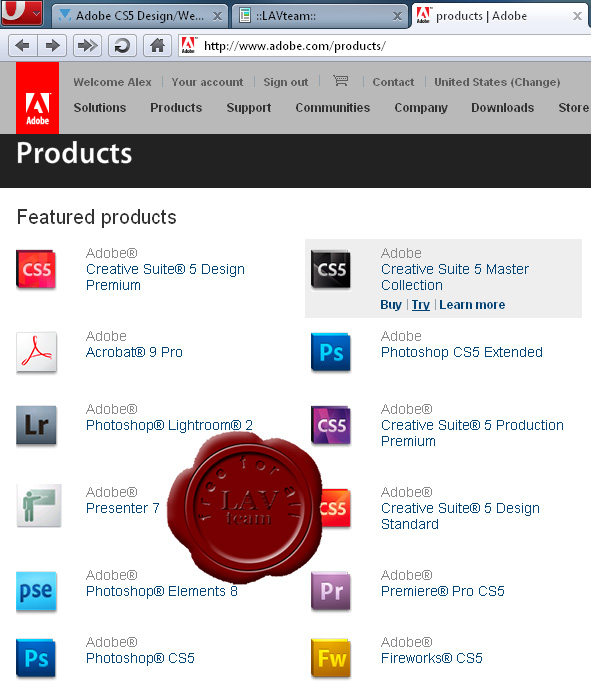Click Learn more under Master Collection
The height and width of the screenshot is (683, 591).
472,304
